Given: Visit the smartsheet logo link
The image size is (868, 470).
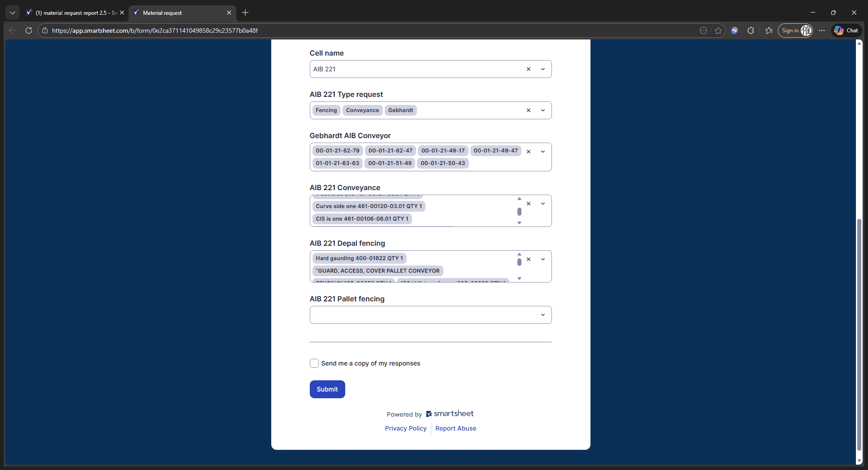Looking at the screenshot, I should 450,413.
